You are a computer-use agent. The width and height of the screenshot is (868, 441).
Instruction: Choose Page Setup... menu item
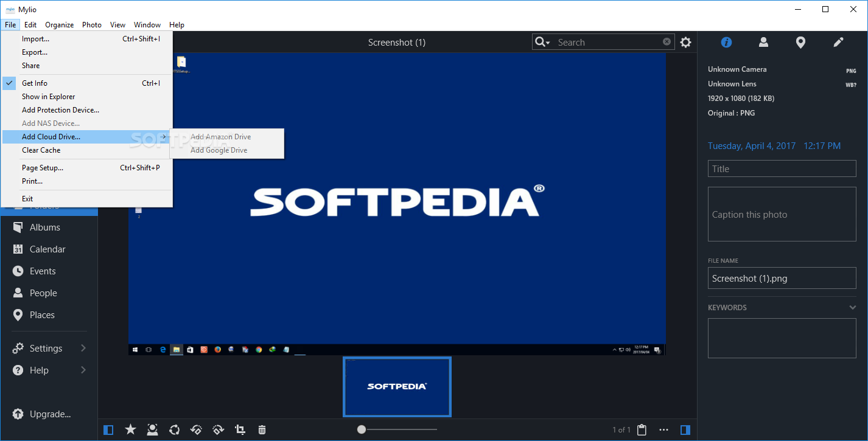(x=87, y=168)
